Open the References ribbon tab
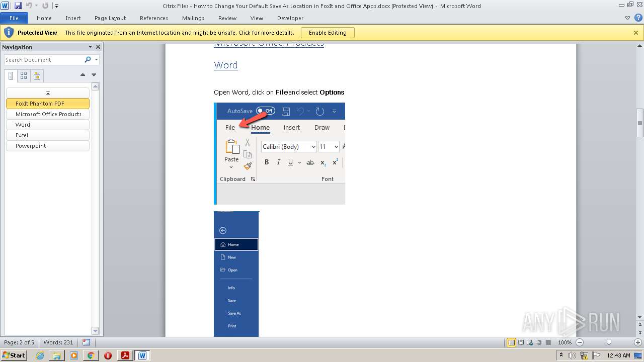644x362 pixels. pos(154,18)
